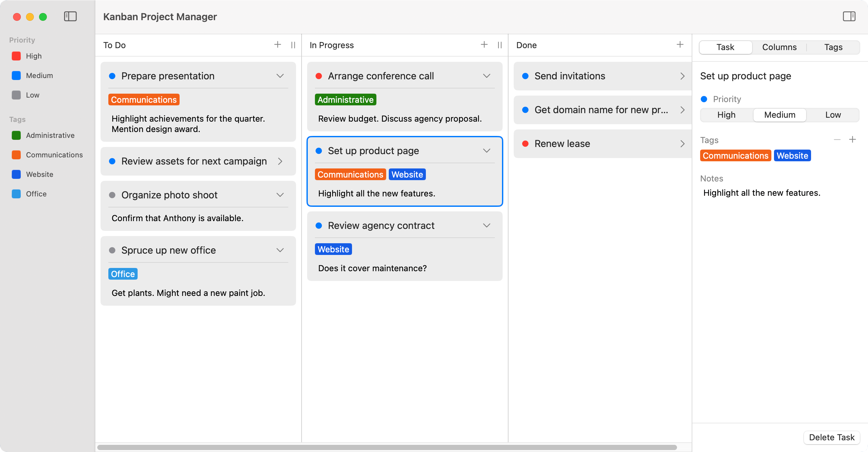Image resolution: width=868 pixels, height=452 pixels.
Task: Toggle the right inspector panel icon
Action: [849, 17]
